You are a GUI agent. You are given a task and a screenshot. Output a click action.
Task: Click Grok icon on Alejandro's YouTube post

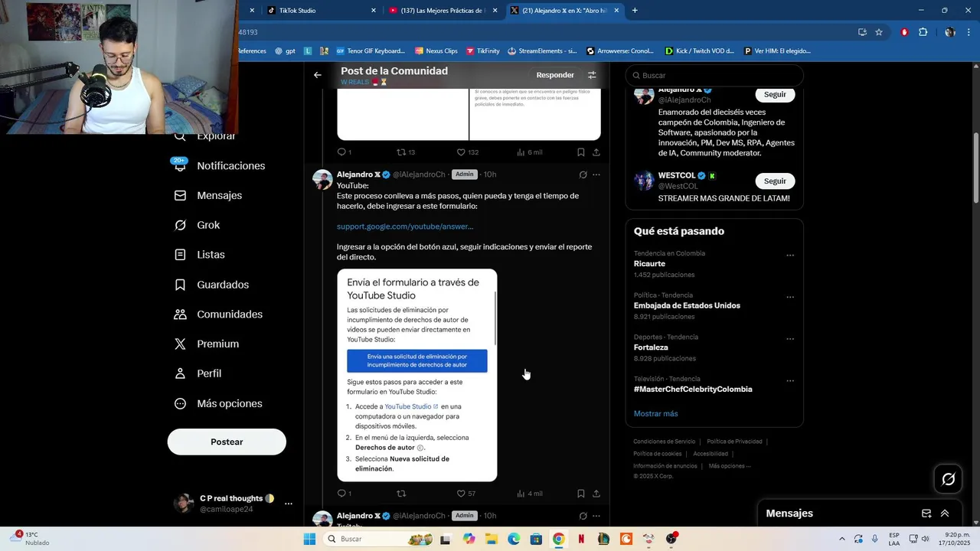(x=583, y=174)
